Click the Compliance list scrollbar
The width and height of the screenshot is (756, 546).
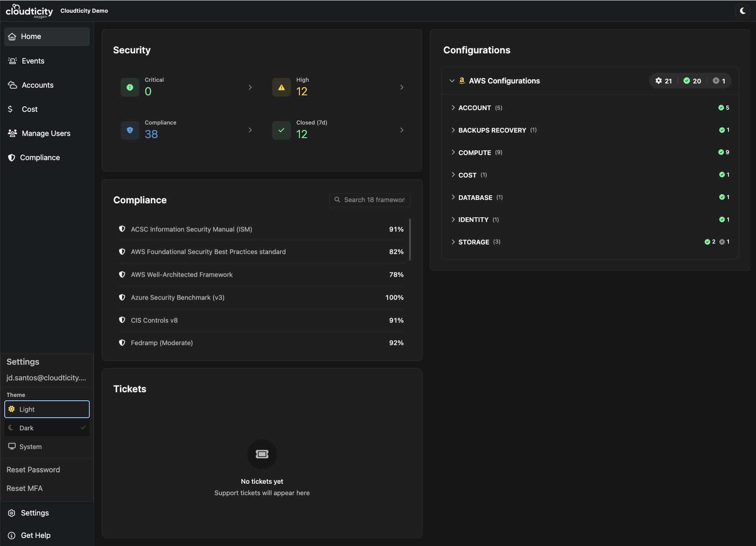(x=410, y=239)
